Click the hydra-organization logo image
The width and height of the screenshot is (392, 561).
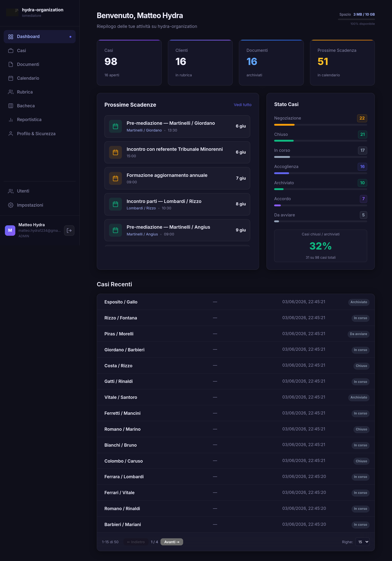coord(12,12)
